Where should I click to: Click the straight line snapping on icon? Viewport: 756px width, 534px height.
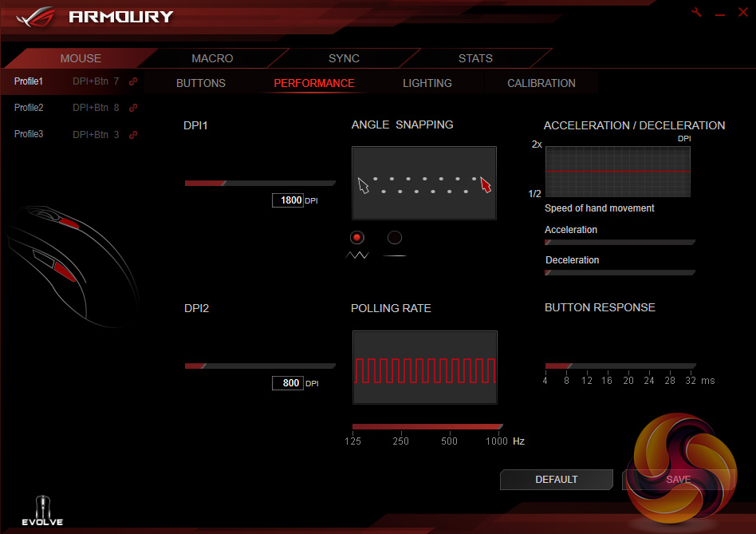tap(395, 255)
